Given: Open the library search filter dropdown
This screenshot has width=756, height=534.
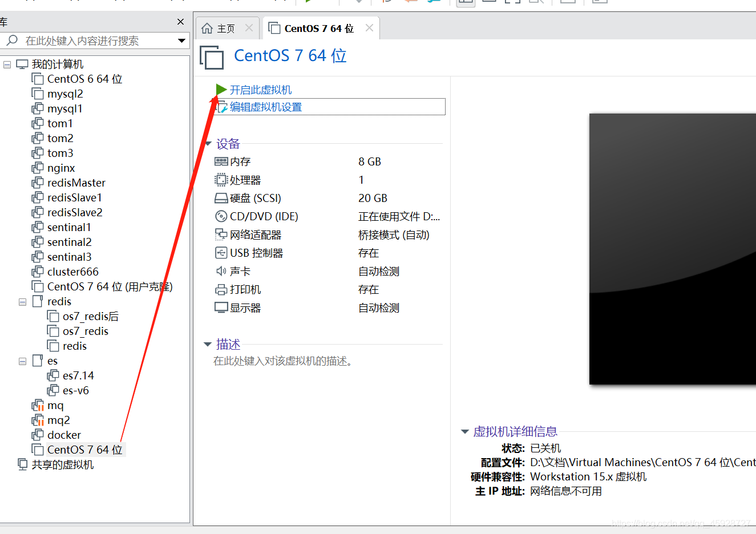Looking at the screenshot, I should 181,41.
